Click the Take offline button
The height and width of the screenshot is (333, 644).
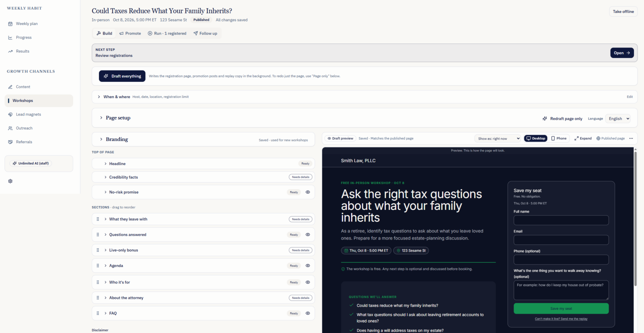(x=623, y=12)
